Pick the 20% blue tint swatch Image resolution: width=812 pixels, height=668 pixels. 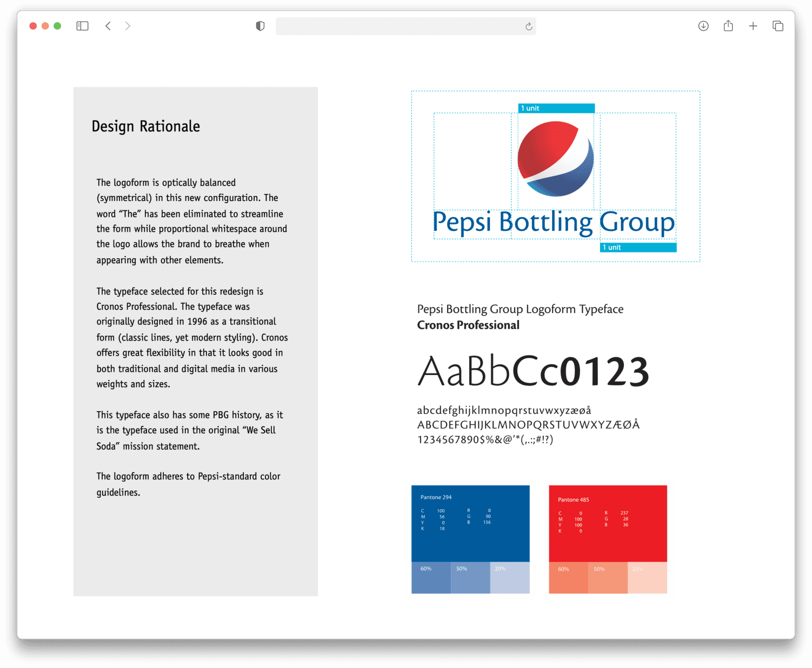pyautogui.click(x=510, y=578)
